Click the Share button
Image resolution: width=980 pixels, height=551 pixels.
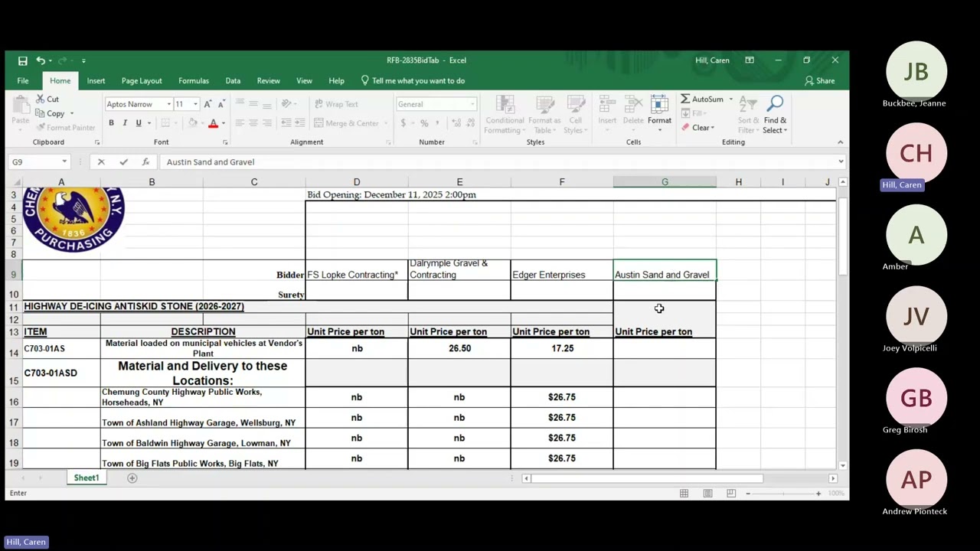click(820, 80)
